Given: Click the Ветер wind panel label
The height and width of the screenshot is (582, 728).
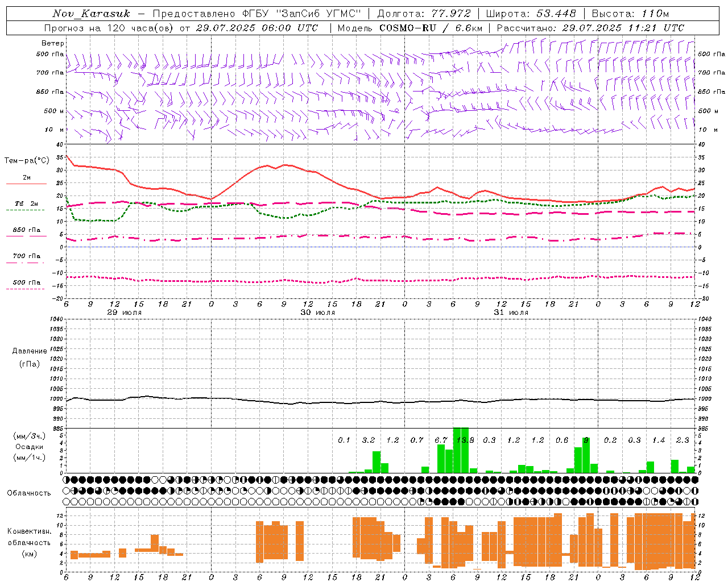Looking at the screenshot, I should coord(53,43).
